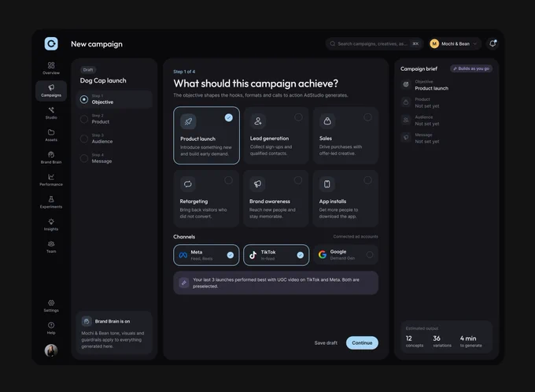
Task: Click the Brand Brain is on icon
Action: pyautogui.click(x=87, y=321)
